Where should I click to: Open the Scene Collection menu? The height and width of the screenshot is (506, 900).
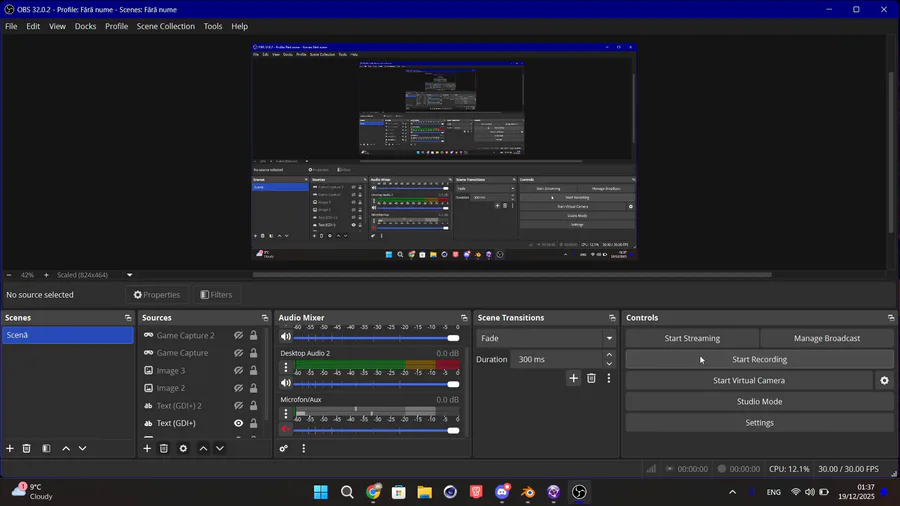tap(165, 26)
